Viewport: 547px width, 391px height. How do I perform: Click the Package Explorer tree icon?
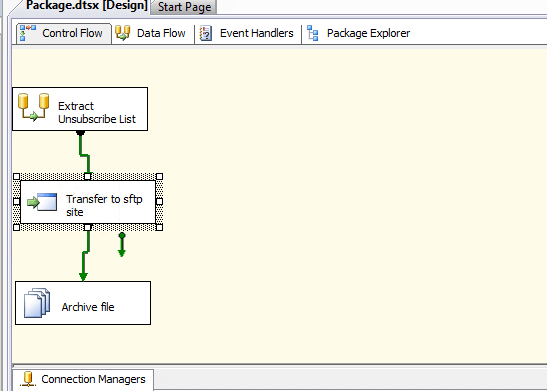pyautogui.click(x=313, y=33)
